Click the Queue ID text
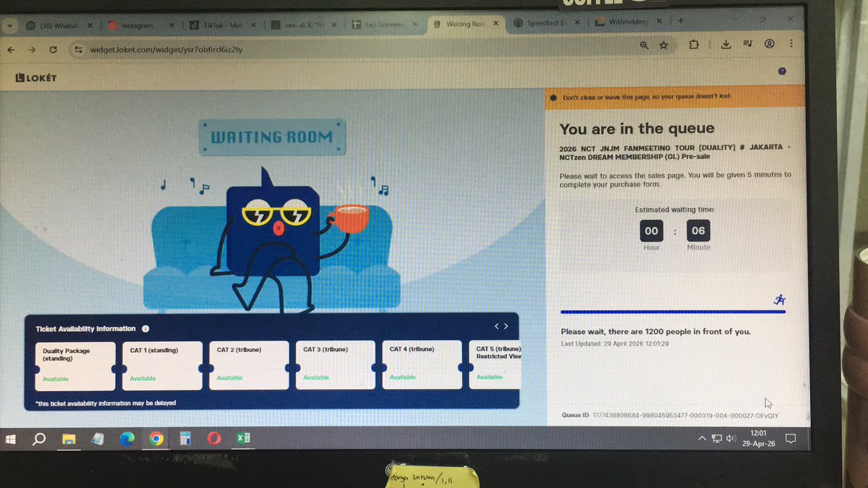 click(x=670, y=416)
